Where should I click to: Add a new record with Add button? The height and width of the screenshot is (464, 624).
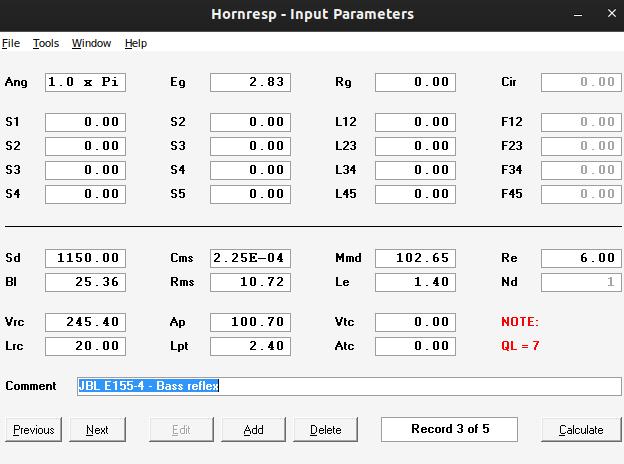click(254, 429)
